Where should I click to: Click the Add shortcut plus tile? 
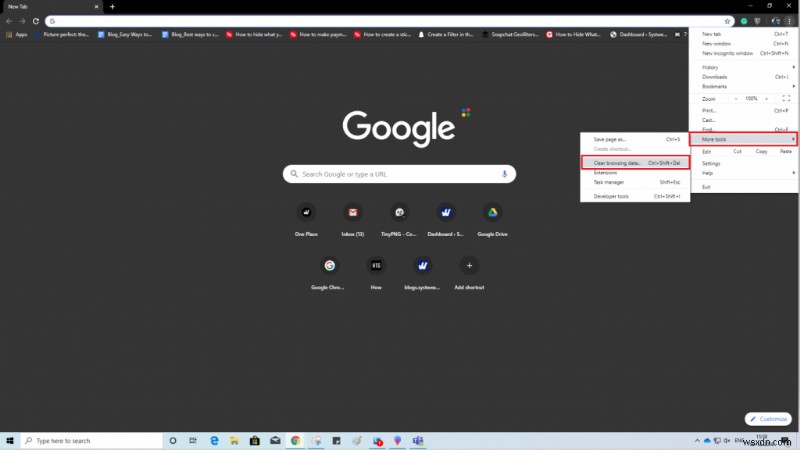[x=469, y=265]
